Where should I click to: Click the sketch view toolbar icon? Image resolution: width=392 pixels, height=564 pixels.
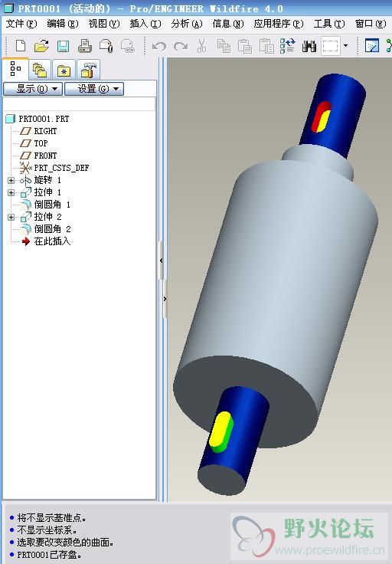[x=372, y=46]
